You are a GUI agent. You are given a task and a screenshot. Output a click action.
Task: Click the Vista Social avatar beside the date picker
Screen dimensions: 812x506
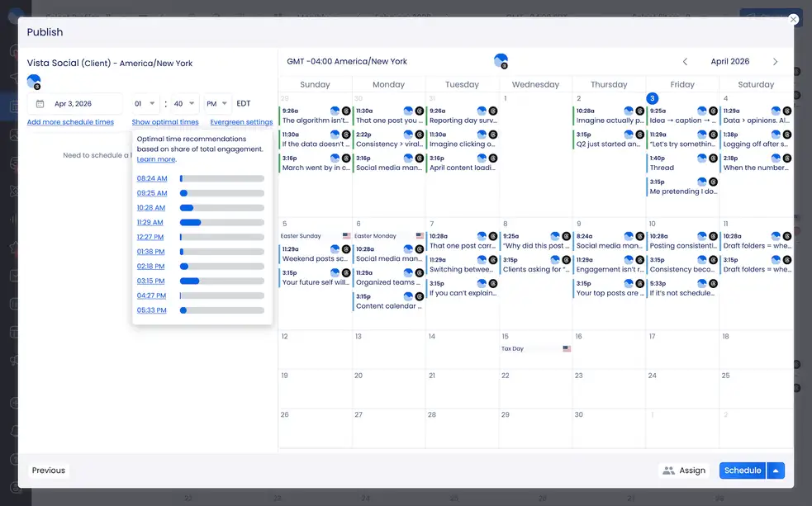tap(33, 82)
